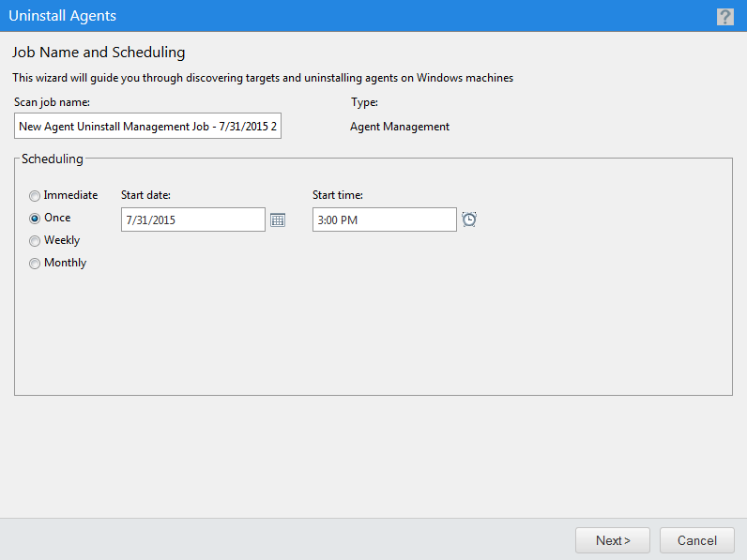Click the Job Name and Scheduling heading
The height and width of the screenshot is (560, 747).
99,53
